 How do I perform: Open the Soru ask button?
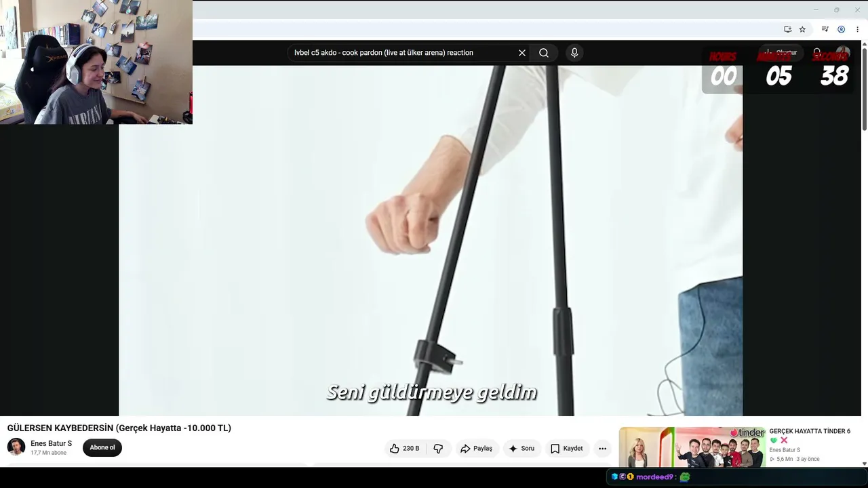[x=521, y=449]
